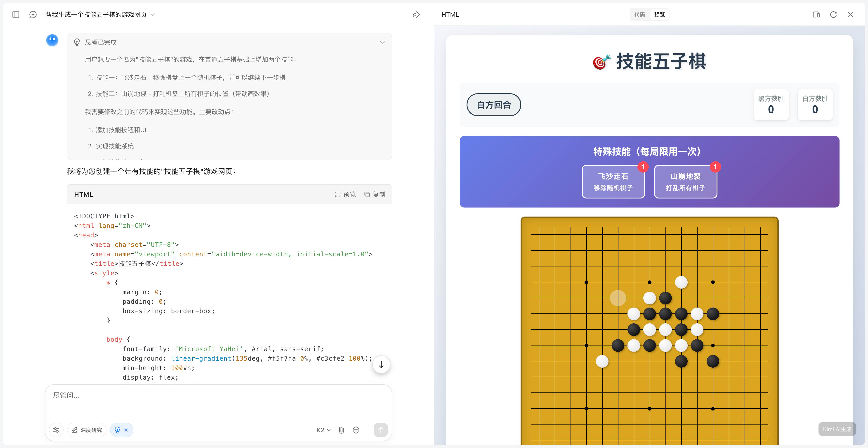The width and height of the screenshot is (868, 448).
Task: Switch preview panel to 代码 view
Action: tap(639, 14)
